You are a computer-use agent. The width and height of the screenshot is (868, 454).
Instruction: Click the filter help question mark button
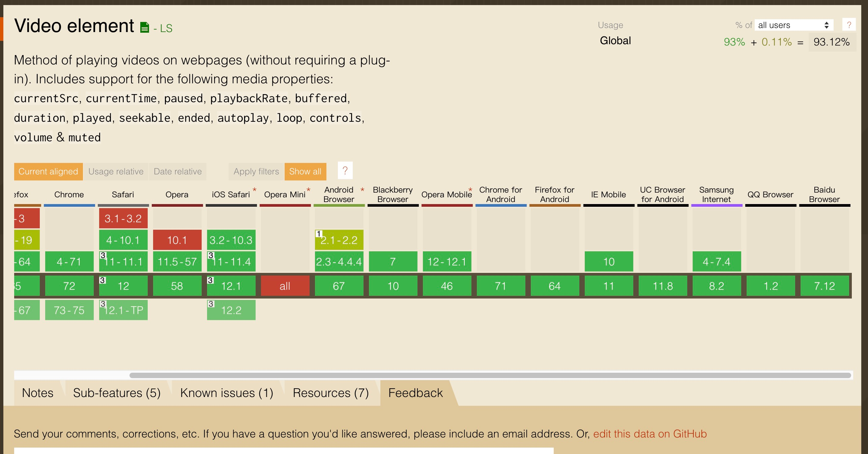pyautogui.click(x=345, y=171)
